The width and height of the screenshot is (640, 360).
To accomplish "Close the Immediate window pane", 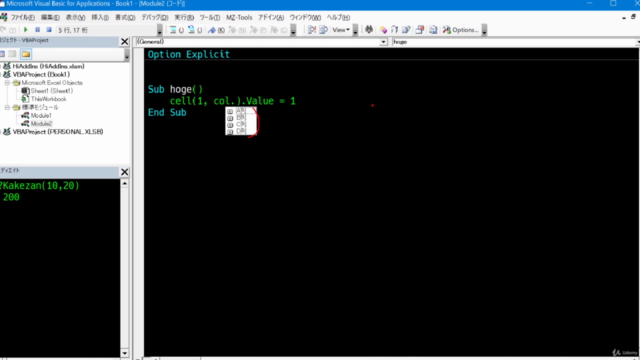I will [124, 172].
